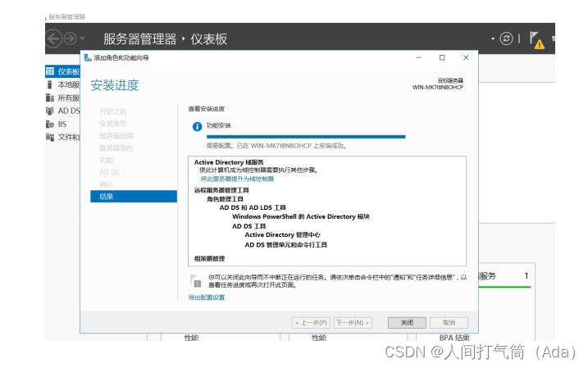Click 'Active Directory 管理中心' entry

tap(282, 235)
